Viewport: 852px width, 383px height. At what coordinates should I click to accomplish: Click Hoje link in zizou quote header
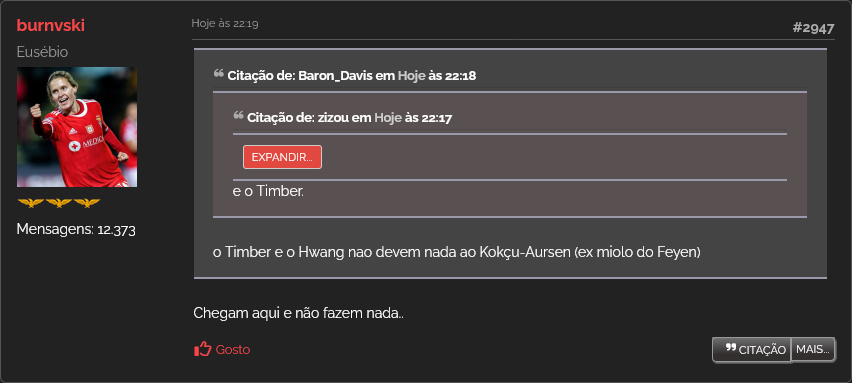[388, 117]
